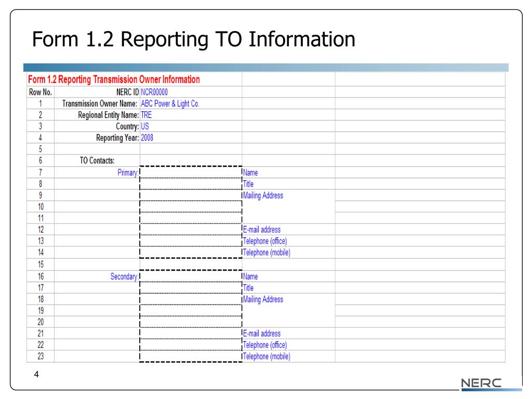
Task: Click the Secondary Telephone (mobile) input box
Action: pyautogui.click(x=191, y=356)
